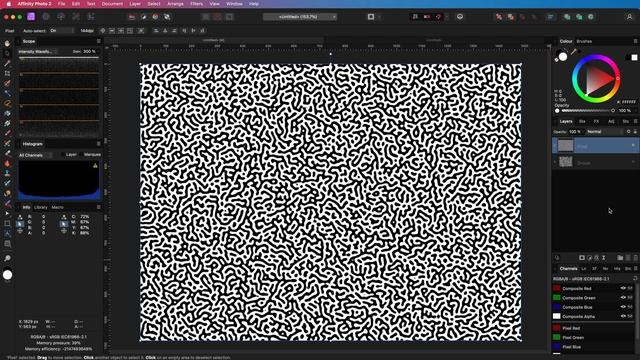
Task: Click the Layers panel lock icon
Action: coord(635,131)
